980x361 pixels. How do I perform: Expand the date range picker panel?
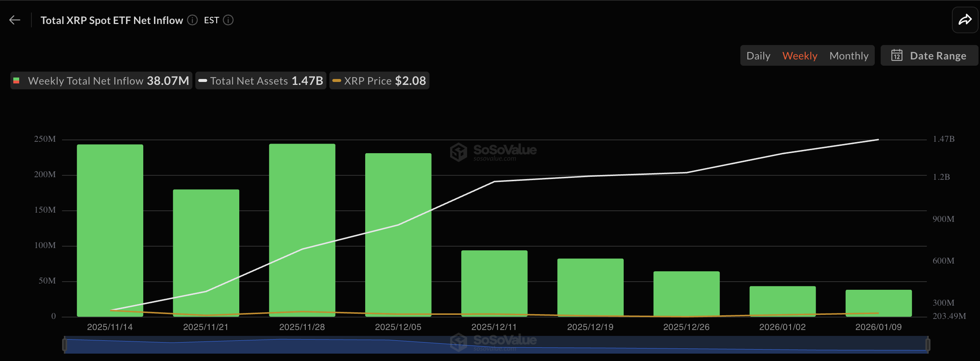pos(929,55)
